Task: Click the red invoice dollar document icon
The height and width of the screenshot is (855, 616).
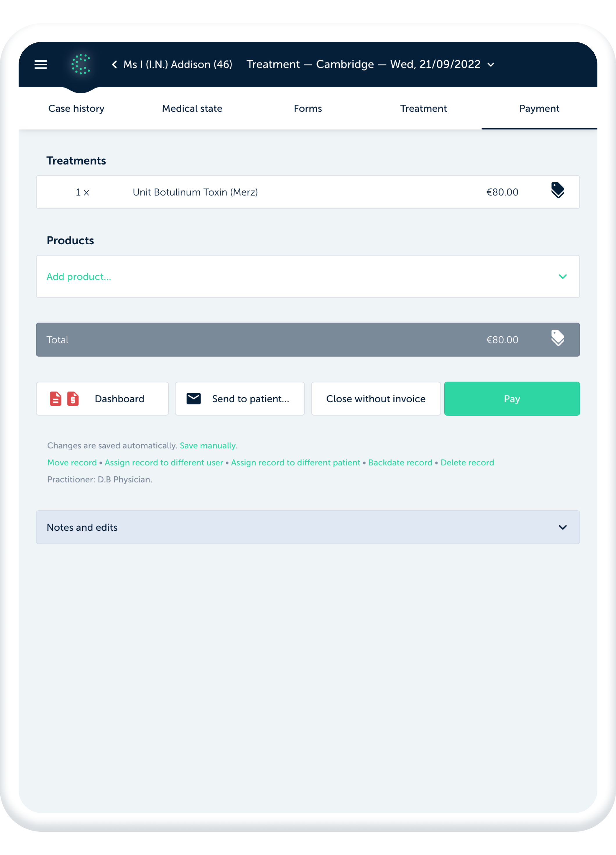Action: (73, 398)
